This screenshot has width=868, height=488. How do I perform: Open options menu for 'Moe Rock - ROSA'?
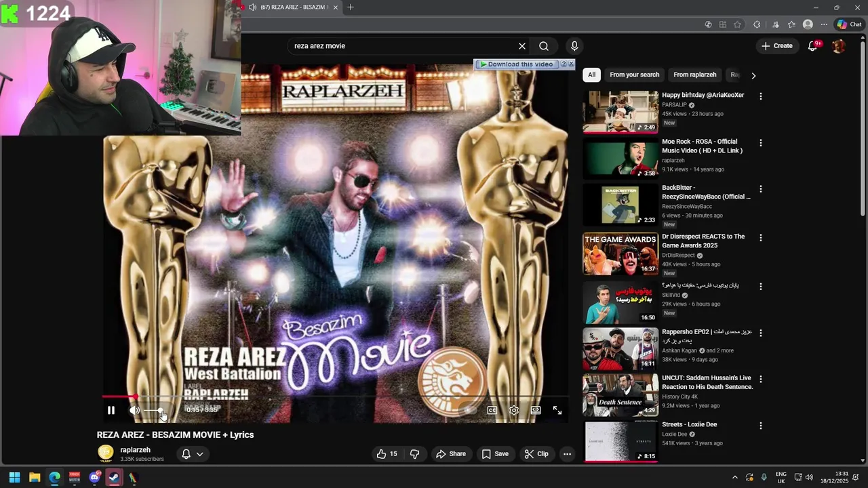761,143
